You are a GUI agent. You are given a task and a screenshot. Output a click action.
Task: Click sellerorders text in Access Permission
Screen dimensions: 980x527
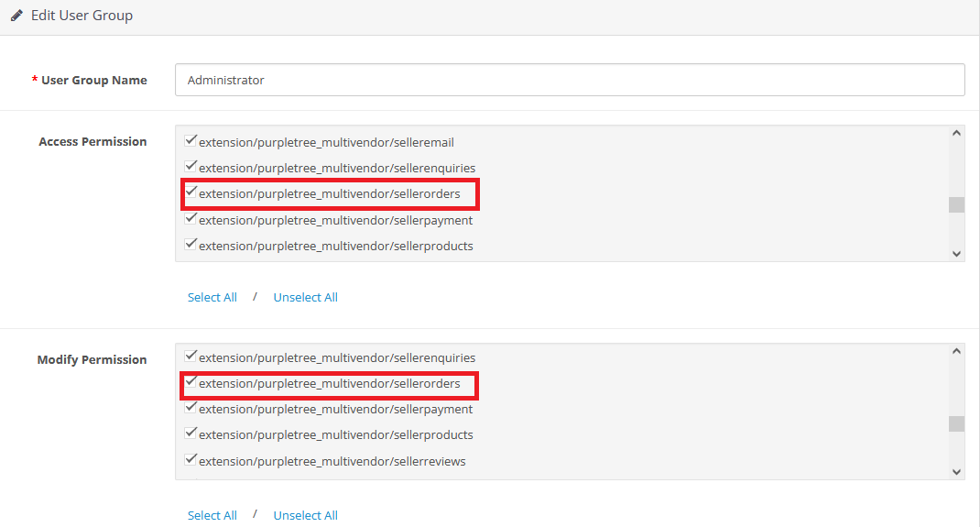[330, 193]
